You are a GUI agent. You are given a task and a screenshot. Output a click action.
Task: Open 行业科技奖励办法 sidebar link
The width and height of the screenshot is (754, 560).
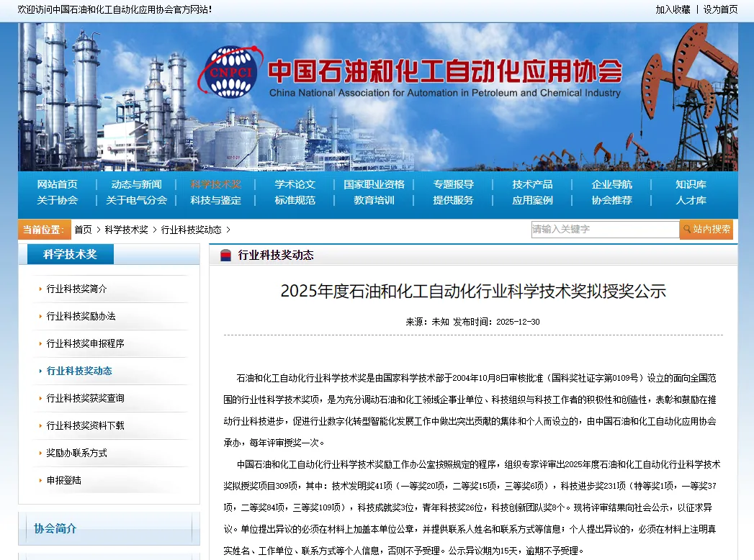click(x=81, y=316)
